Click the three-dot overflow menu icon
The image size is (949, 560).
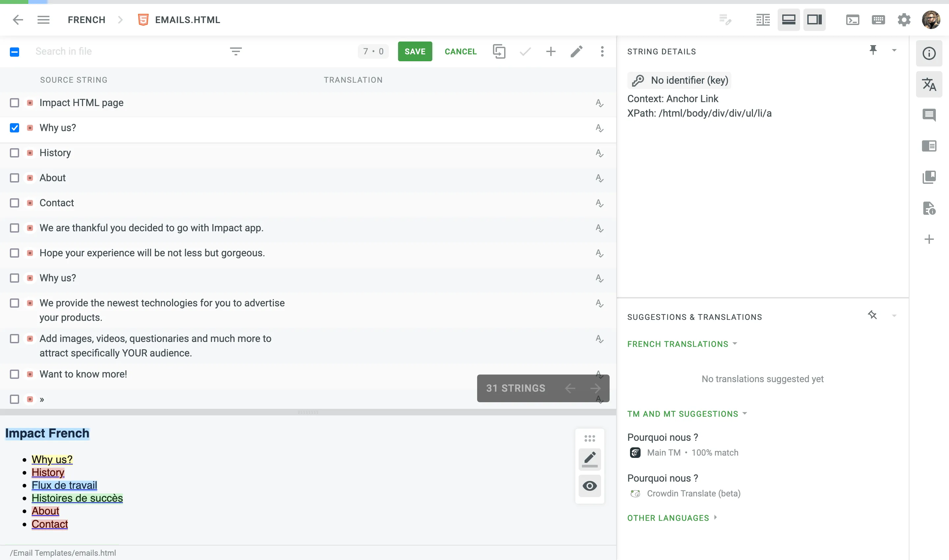click(x=602, y=51)
